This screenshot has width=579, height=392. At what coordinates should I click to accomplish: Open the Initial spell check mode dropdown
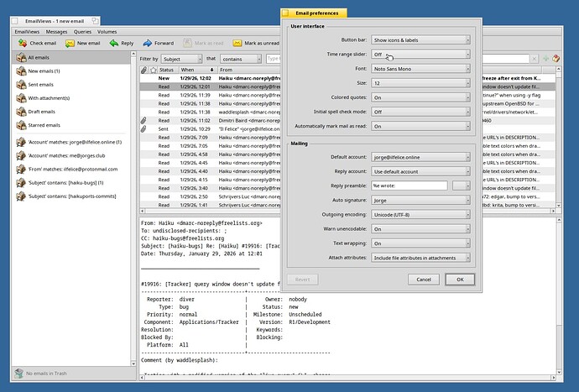tap(420, 112)
